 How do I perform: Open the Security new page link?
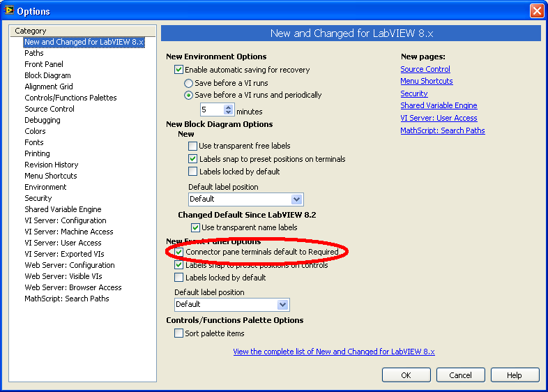[414, 93]
